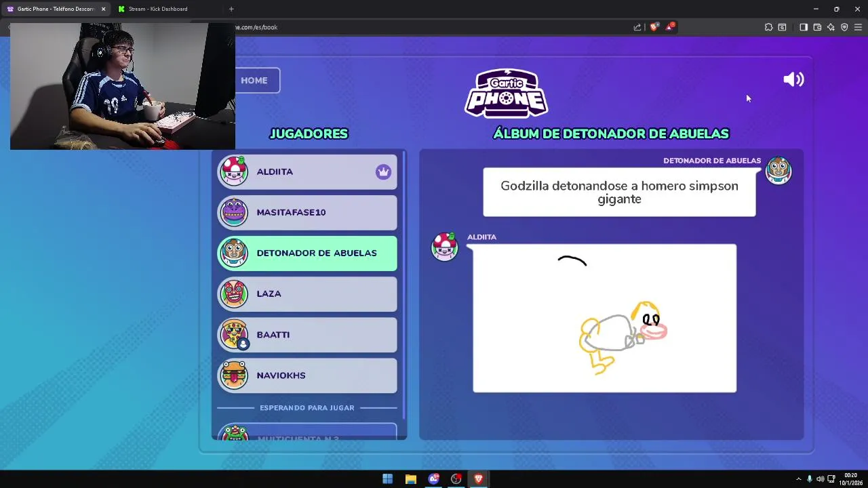Switch to the Stream - Kick Dashboard tab
868x488 pixels.
pos(158,9)
